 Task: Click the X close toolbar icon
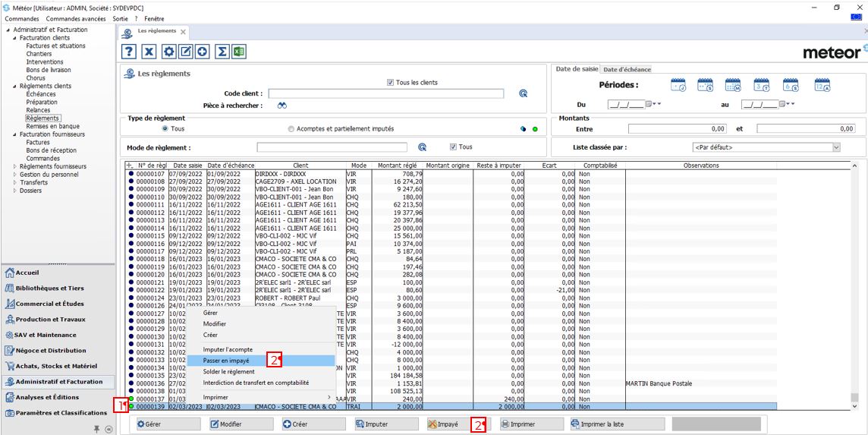[x=149, y=52]
